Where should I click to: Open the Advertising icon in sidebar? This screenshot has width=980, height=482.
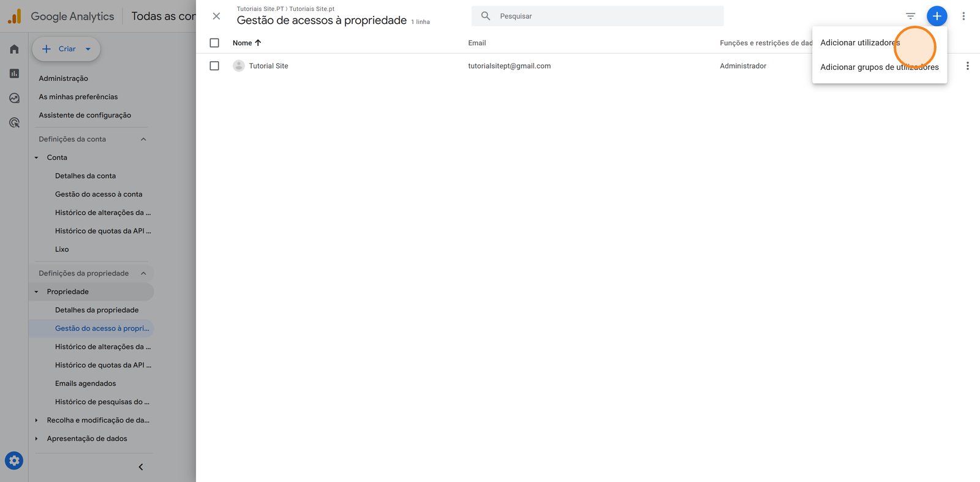(14, 122)
